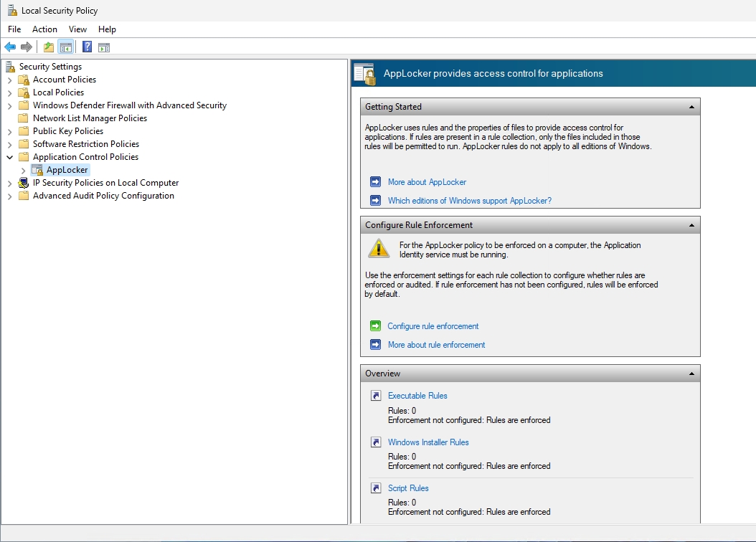This screenshot has width=756, height=542.
Task: Toggle the Show/Hide Action Pane icon
Action: coord(105,47)
